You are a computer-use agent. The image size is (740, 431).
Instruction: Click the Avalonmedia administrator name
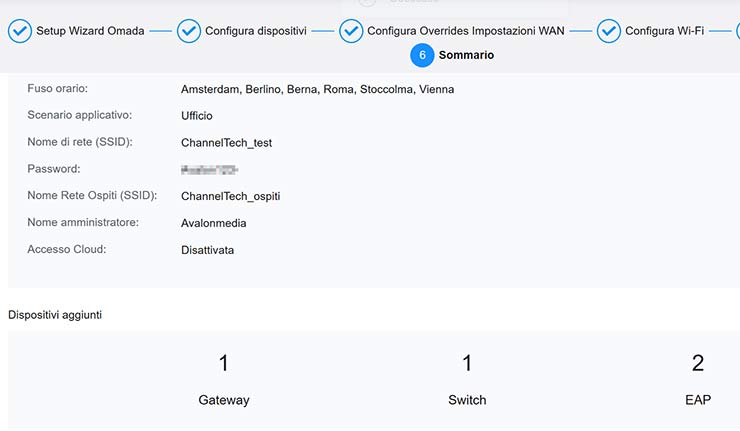point(213,223)
